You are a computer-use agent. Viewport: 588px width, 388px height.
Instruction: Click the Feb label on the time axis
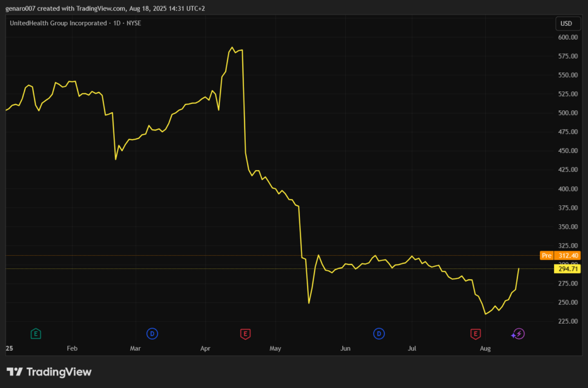click(x=72, y=348)
